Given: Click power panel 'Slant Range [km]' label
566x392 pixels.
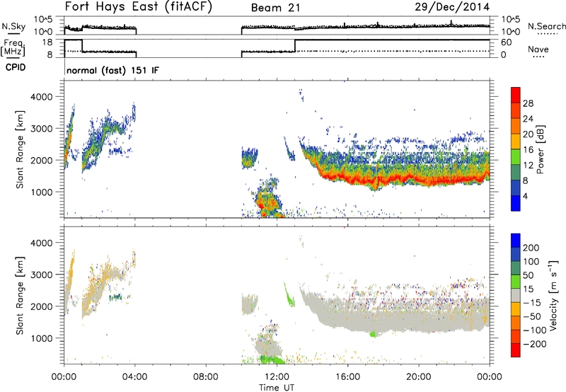Looking at the screenshot, I should pos(20,149).
